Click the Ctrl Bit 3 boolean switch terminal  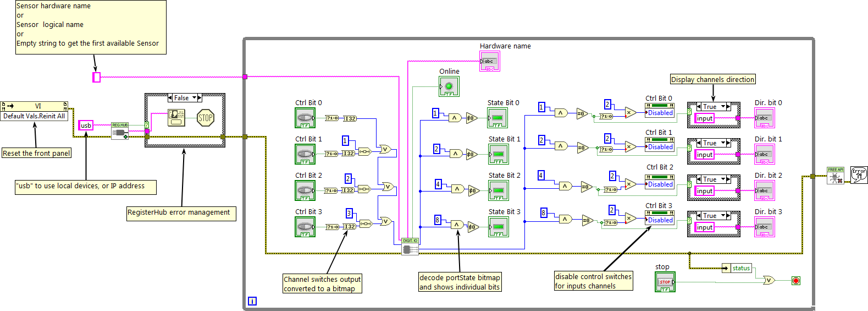click(305, 227)
